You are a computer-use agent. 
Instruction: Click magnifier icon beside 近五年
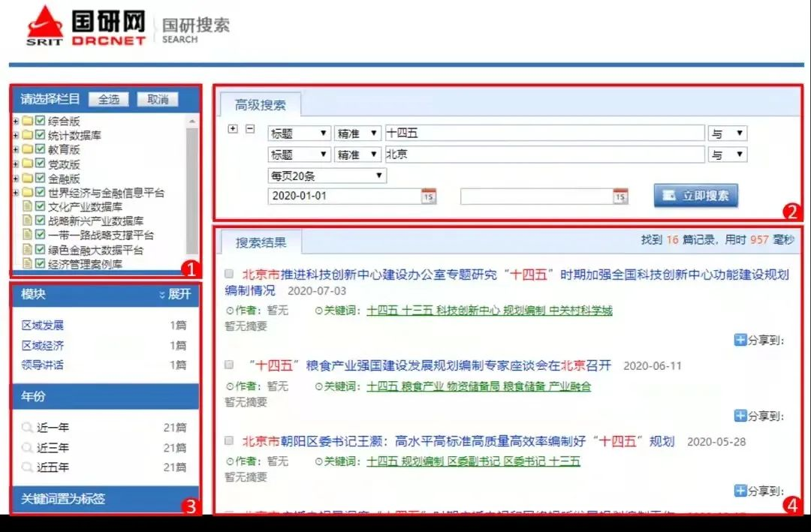coord(27,467)
